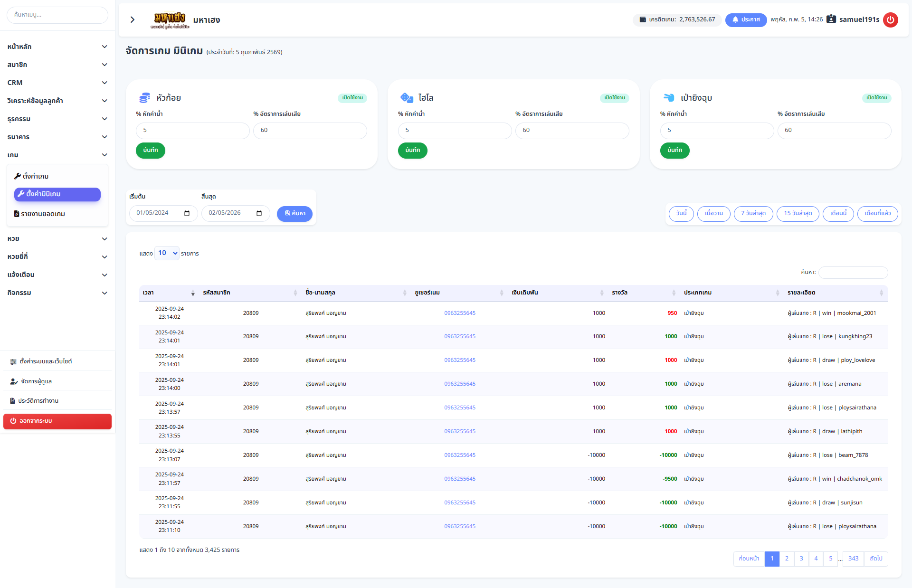Click the user badge icon beside samuel191s
This screenshot has width=912, height=588.
click(x=831, y=19)
